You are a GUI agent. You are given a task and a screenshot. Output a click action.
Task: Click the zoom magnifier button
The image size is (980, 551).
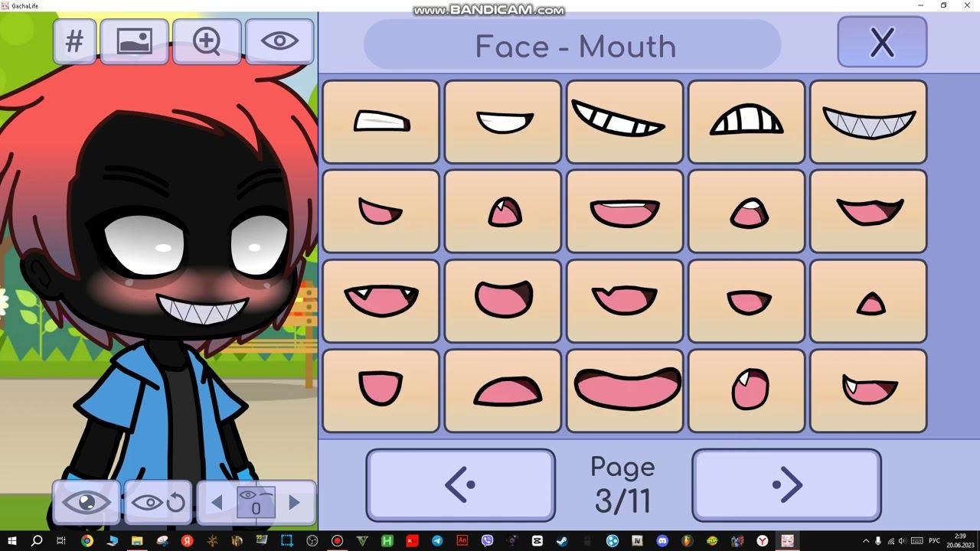[x=207, y=41]
